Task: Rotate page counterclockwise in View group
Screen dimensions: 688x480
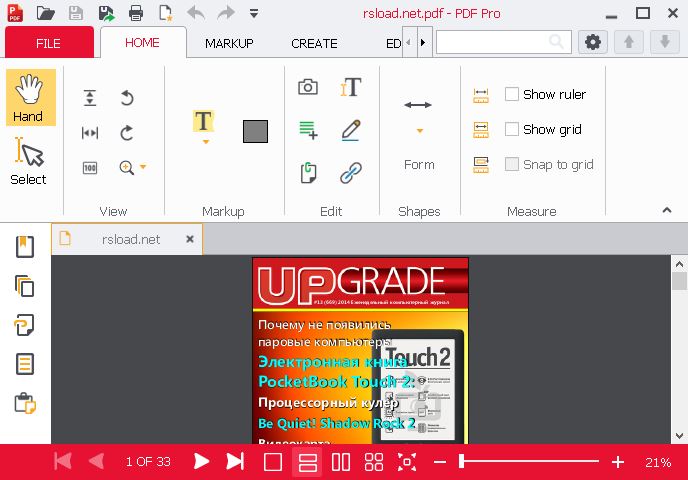Action: pyautogui.click(x=127, y=98)
